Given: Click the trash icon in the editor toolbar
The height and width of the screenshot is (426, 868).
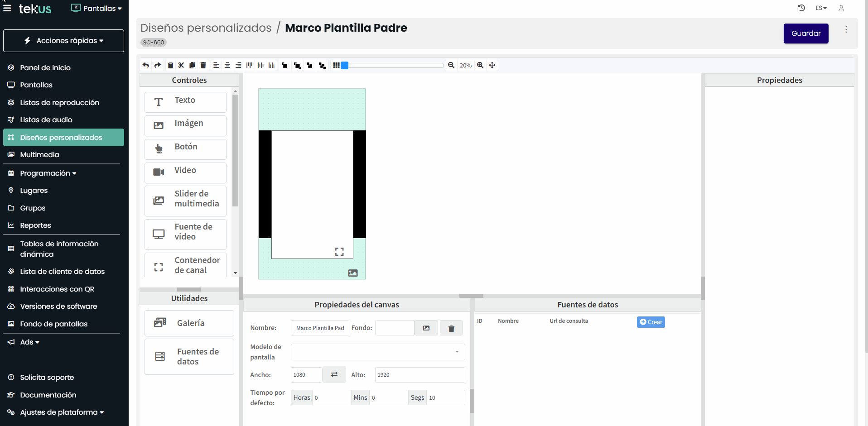Looking at the screenshot, I should click(x=203, y=65).
